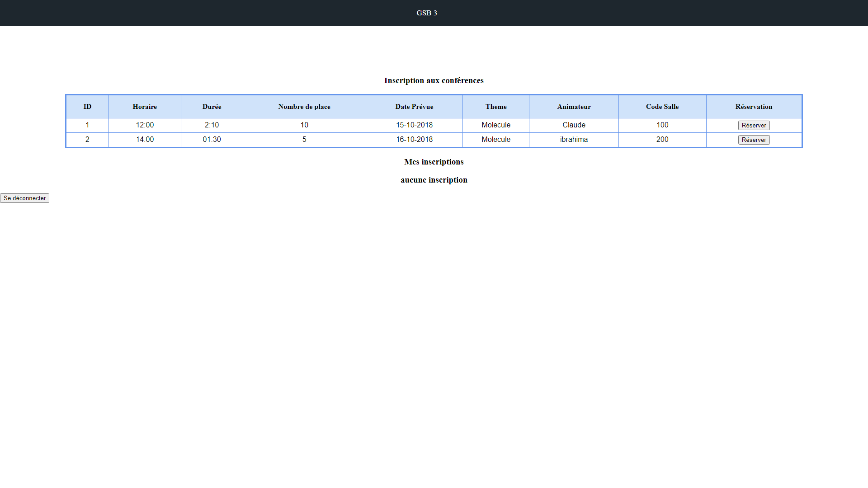
Task: Click the Animateur column header
Action: click(x=574, y=107)
